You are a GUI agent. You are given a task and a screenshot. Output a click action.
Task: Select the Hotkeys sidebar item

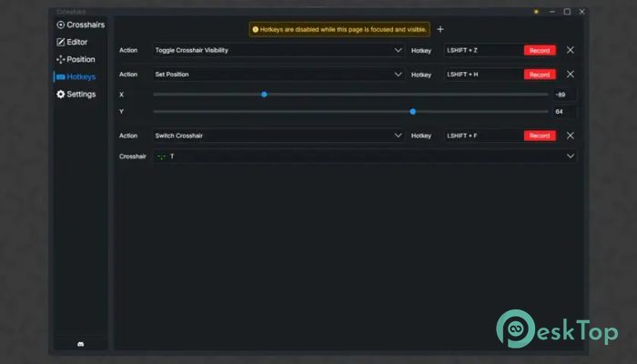click(76, 76)
